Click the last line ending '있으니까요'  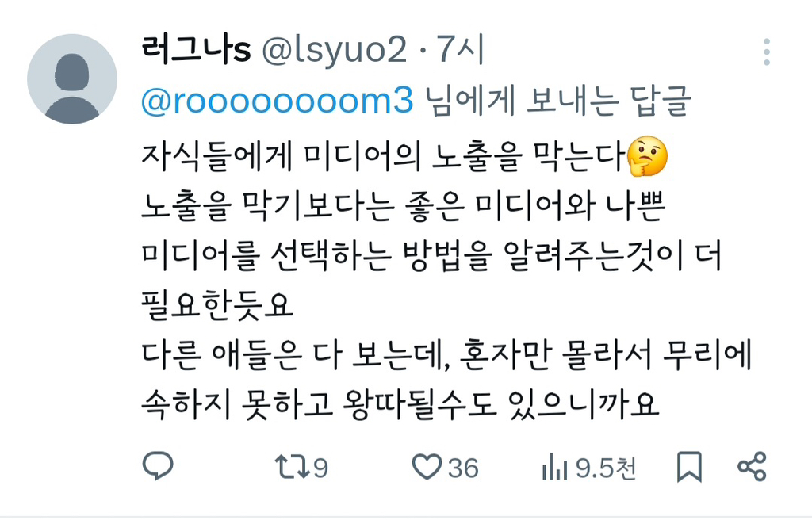pyautogui.click(x=400, y=404)
